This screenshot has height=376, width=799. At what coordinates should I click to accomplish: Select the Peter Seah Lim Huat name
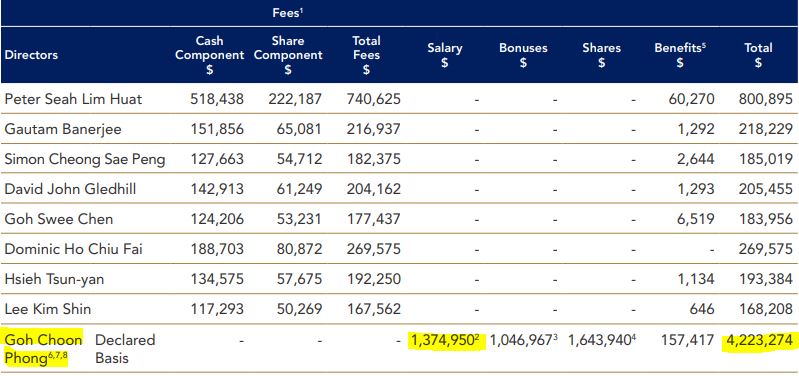[73, 99]
